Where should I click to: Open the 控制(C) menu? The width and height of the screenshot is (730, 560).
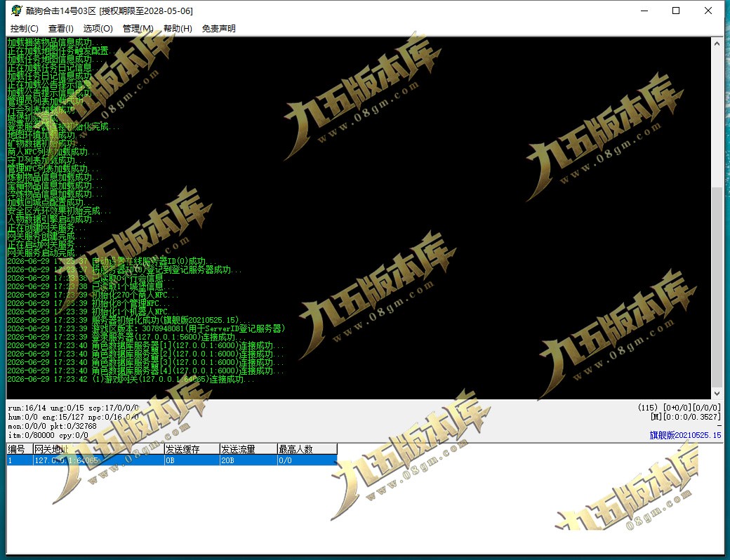[24, 28]
